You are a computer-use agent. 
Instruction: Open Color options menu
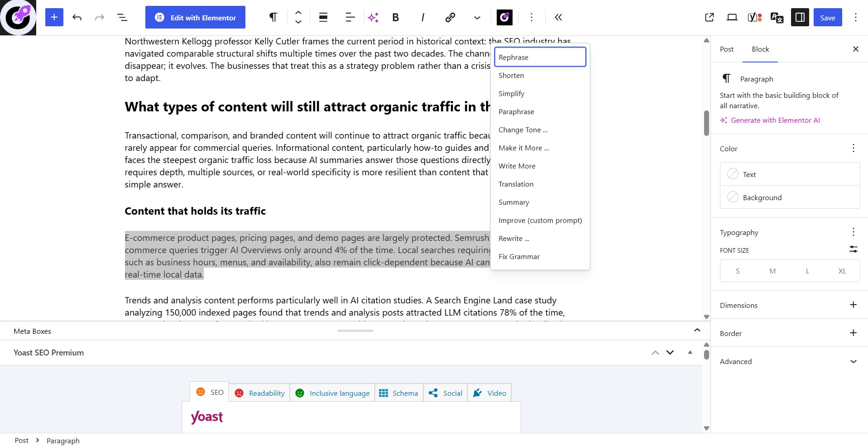tap(853, 148)
